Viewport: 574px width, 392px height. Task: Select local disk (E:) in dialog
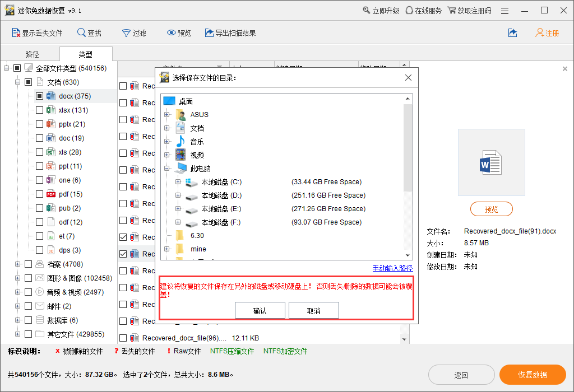(221, 209)
